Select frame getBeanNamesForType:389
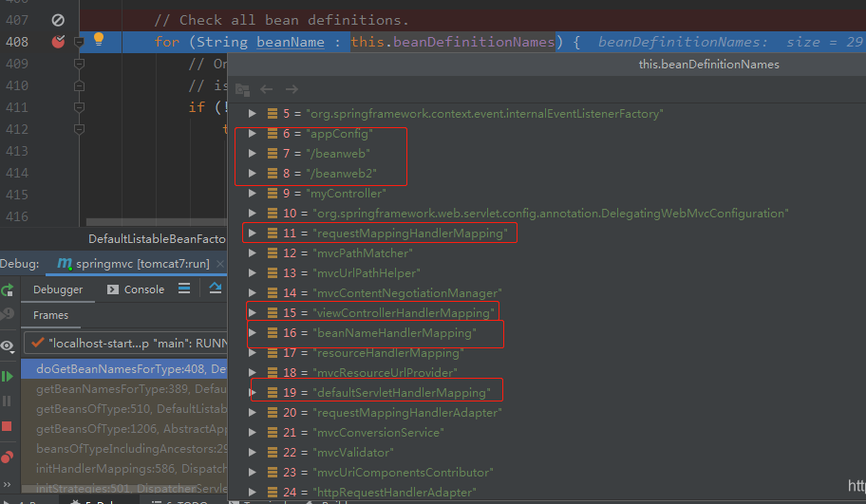The height and width of the screenshot is (504, 866). tap(124, 388)
